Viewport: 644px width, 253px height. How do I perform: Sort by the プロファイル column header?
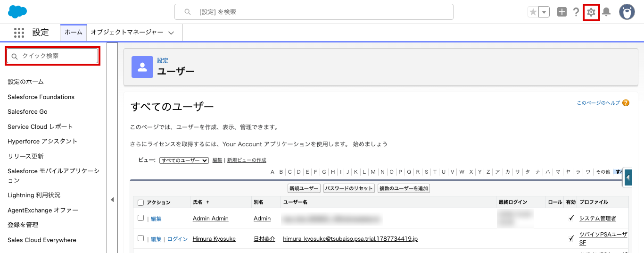[594, 202]
